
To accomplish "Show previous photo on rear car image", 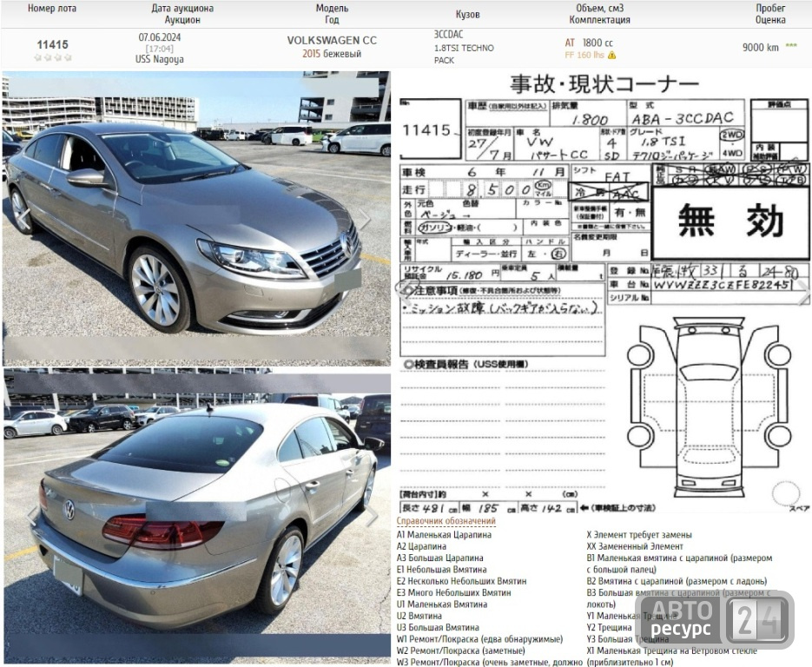I will pos(32,515).
